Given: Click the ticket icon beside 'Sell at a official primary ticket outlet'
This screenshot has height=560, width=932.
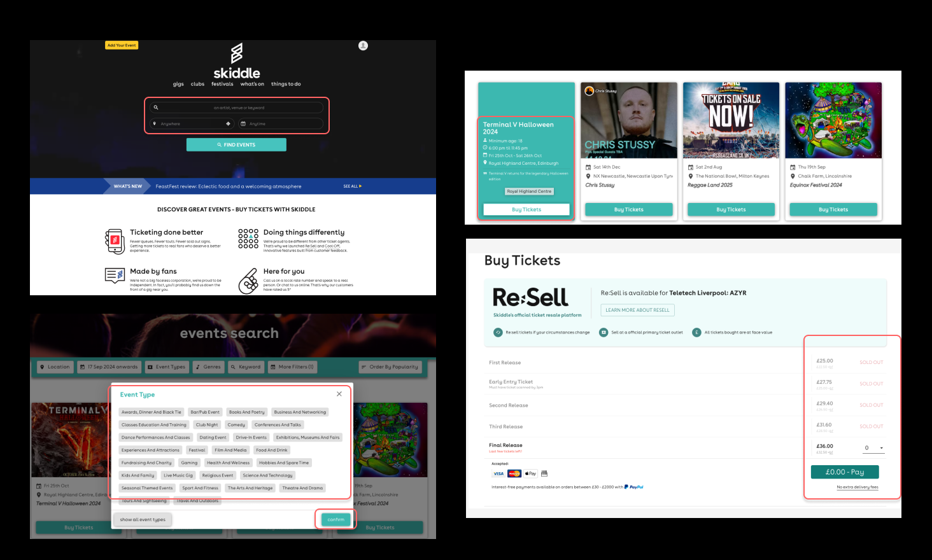Looking at the screenshot, I should (x=604, y=332).
